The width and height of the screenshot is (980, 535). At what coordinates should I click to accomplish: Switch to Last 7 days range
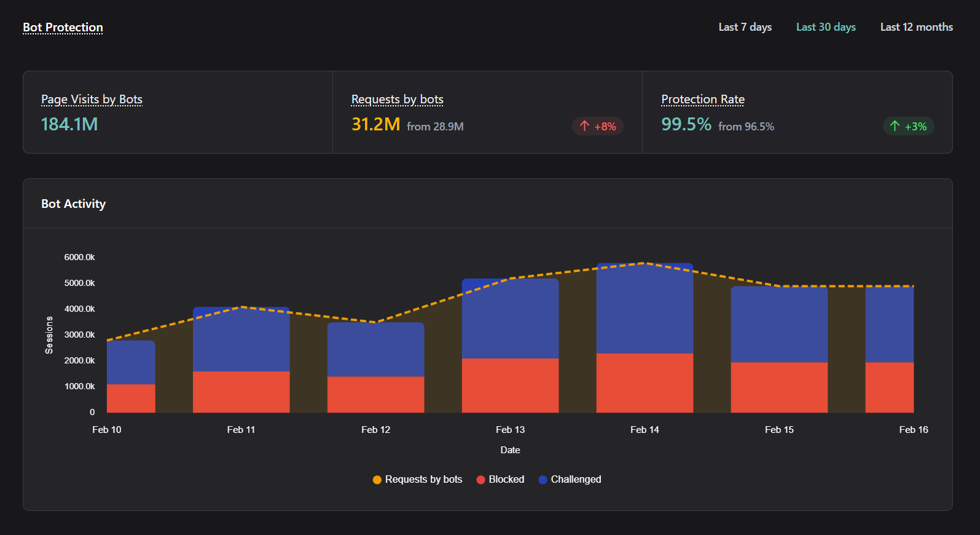point(745,27)
